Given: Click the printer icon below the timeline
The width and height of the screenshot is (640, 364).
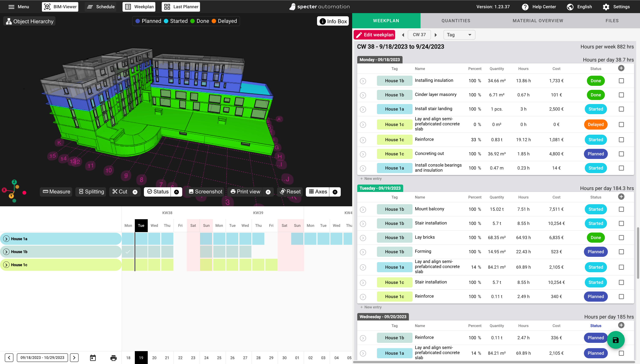Looking at the screenshot, I should 113,358.
